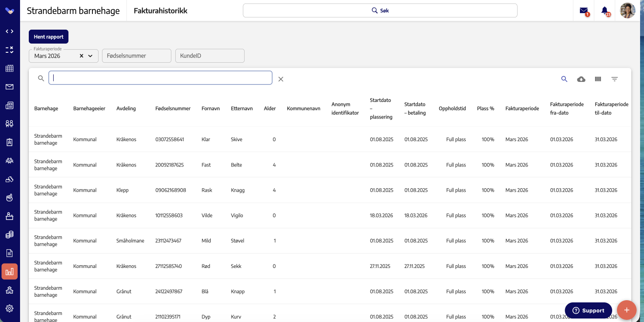Viewport: 644px width, 322px height.
Task: Open calendar grid in sidebar
Action: (10, 68)
